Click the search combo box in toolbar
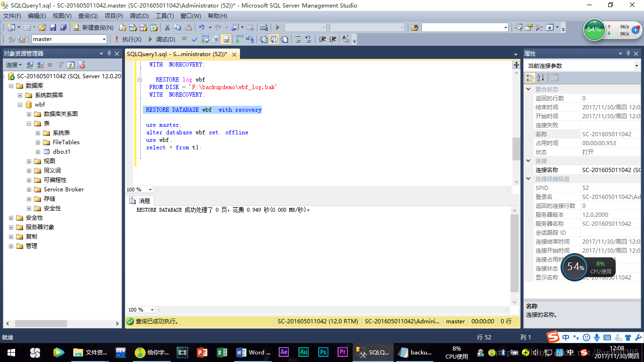The height and width of the screenshot is (362, 644). tap(465, 27)
